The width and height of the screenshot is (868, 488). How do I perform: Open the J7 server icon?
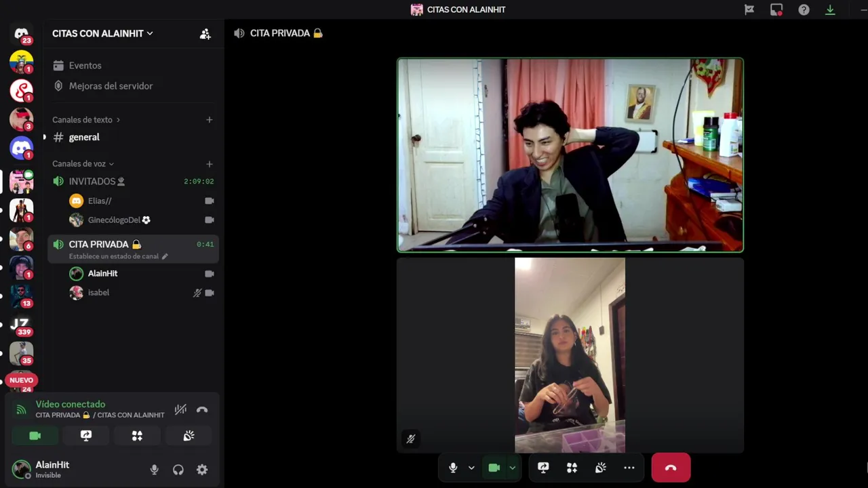[21, 325]
